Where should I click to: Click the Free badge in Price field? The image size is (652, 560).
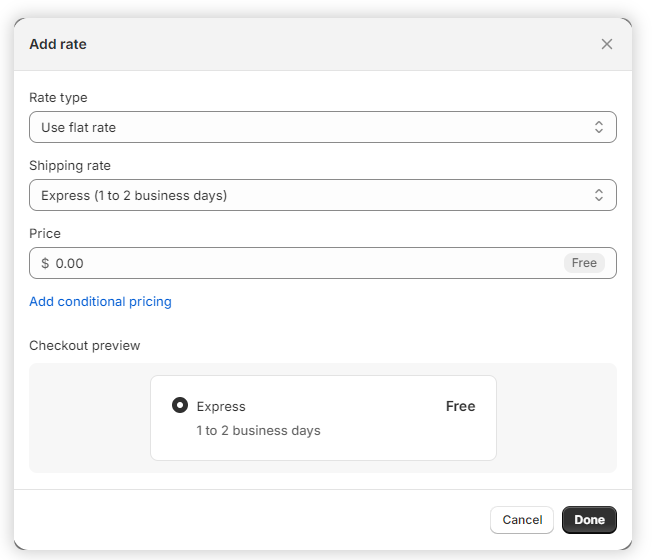[584, 263]
